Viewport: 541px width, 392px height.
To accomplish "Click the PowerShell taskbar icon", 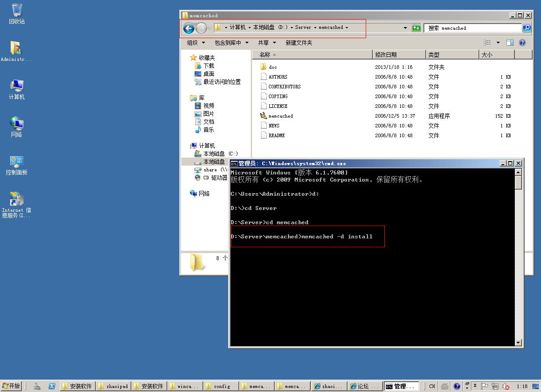I will [51, 386].
